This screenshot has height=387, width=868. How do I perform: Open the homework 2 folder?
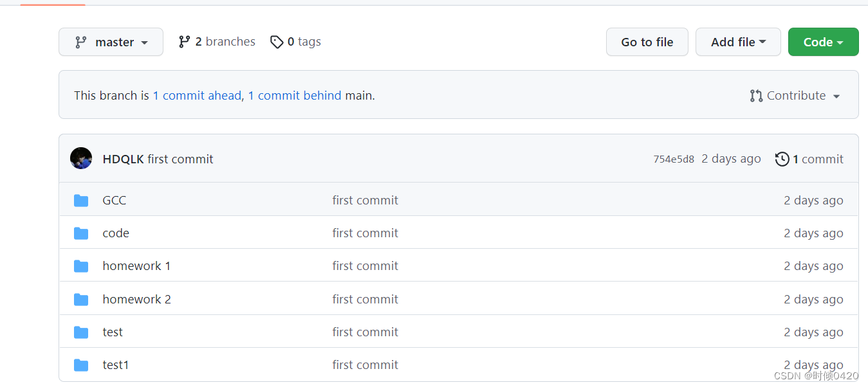pos(136,300)
